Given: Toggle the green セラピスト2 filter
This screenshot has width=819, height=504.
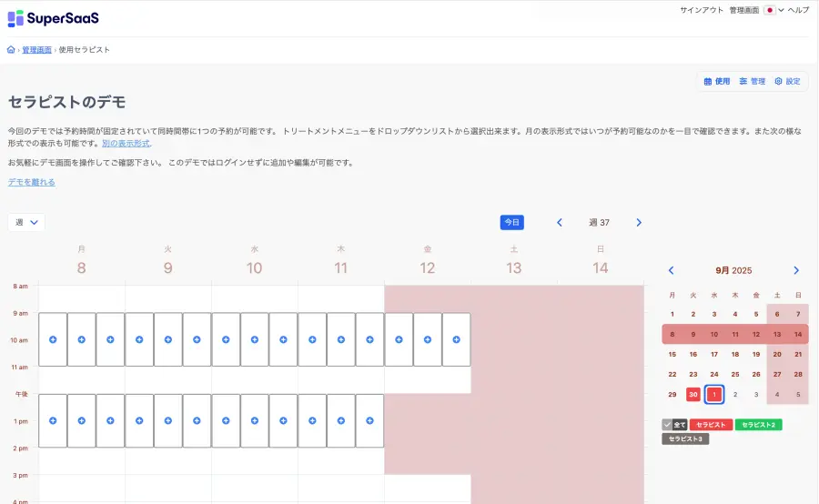Looking at the screenshot, I should pyautogui.click(x=758, y=425).
